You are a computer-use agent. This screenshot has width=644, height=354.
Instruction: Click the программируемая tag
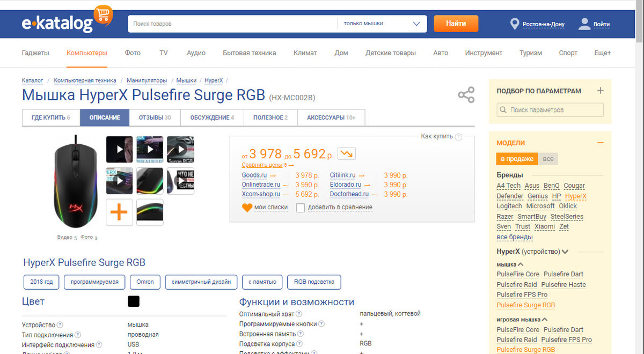point(95,282)
